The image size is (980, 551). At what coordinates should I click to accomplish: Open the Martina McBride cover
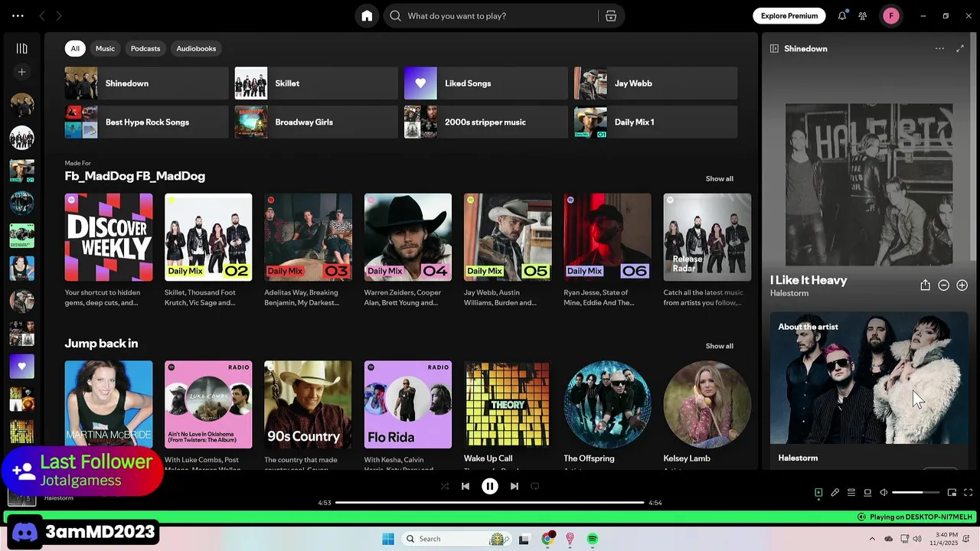109,405
